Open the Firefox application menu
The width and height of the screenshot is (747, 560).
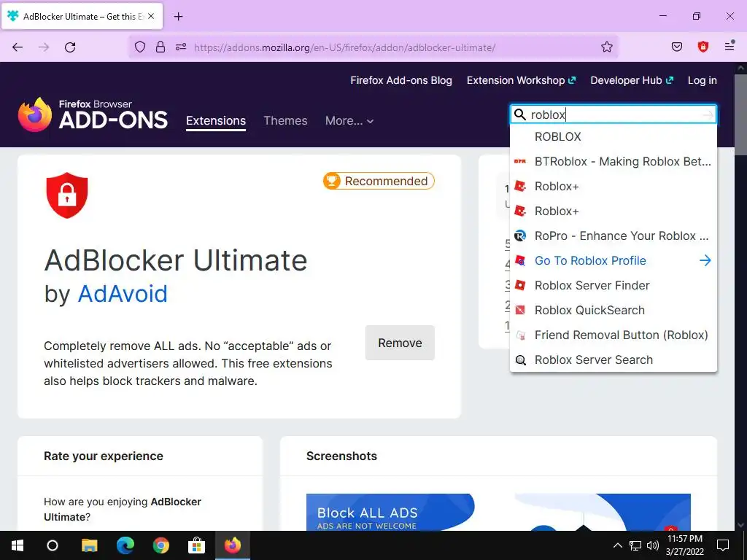(x=729, y=47)
